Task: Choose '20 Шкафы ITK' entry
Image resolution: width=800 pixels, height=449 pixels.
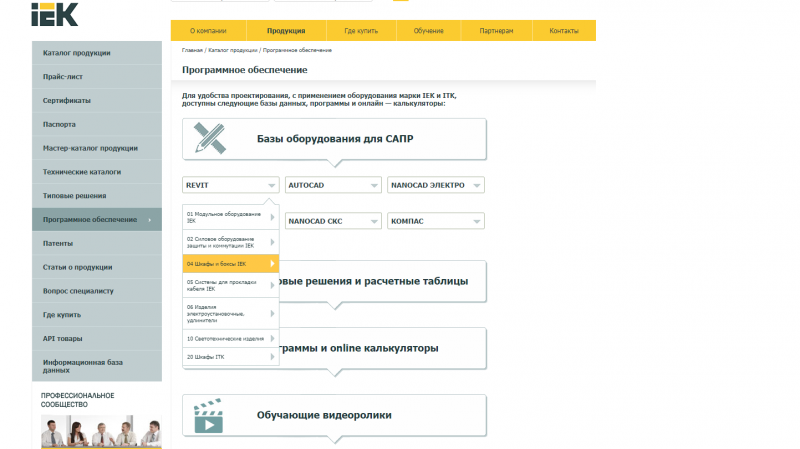Action: [x=231, y=357]
